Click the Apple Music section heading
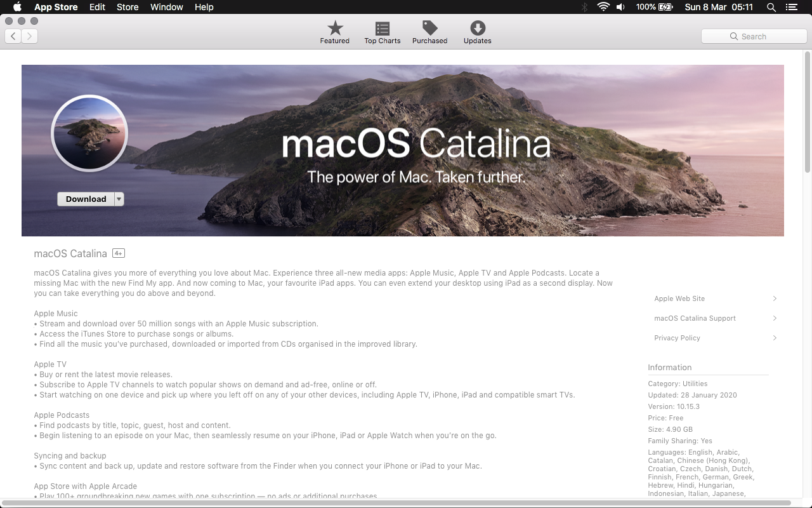 [x=56, y=314]
